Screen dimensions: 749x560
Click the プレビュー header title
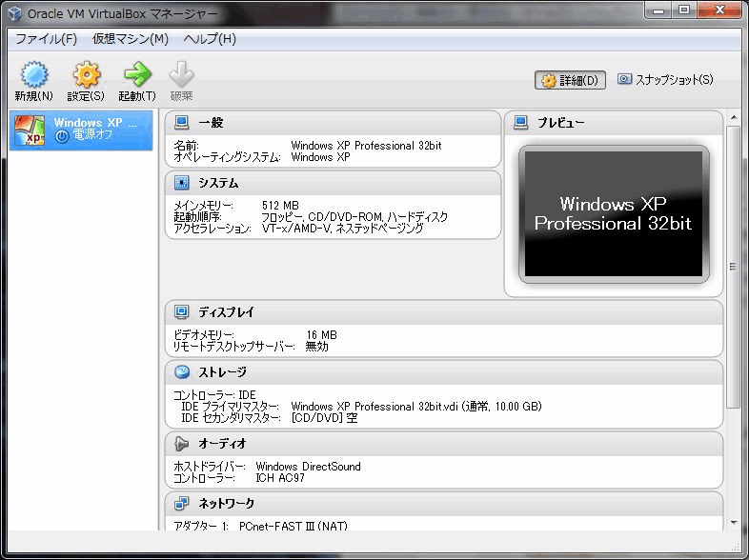(560, 123)
